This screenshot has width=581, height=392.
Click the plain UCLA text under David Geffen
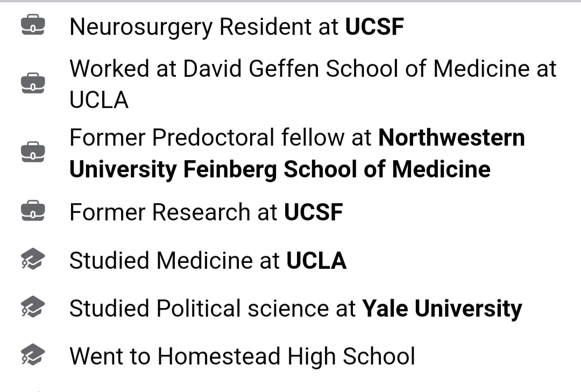99,100
